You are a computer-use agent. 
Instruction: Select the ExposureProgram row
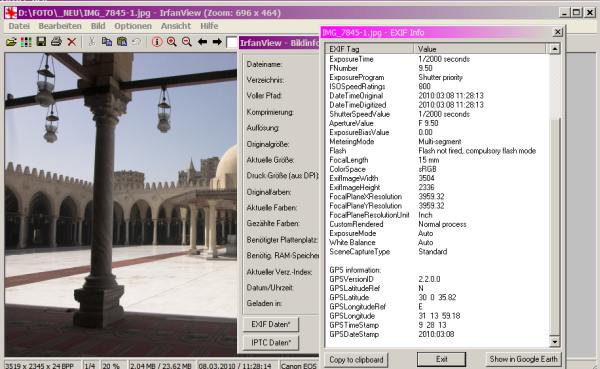(437, 77)
